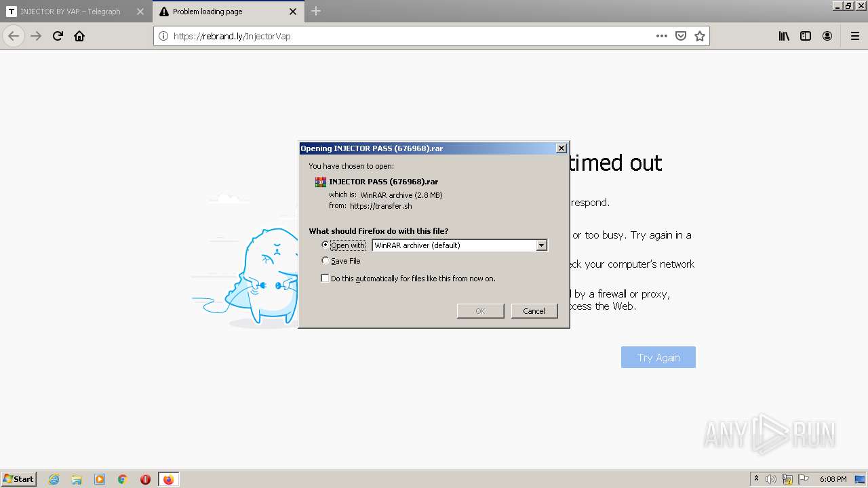This screenshot has width=868, height=488.
Task: Launch Internet Explorer from taskbar
Action: tap(54, 479)
